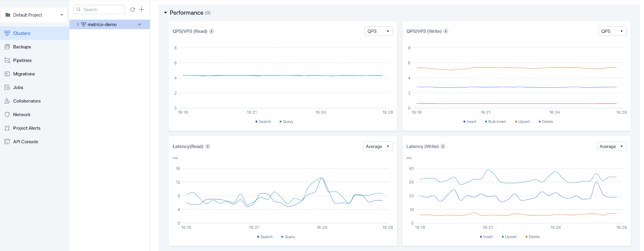Open the Average dropdown in Latency (Write) chart
Viewport: 644px width, 251px height.
(611, 146)
